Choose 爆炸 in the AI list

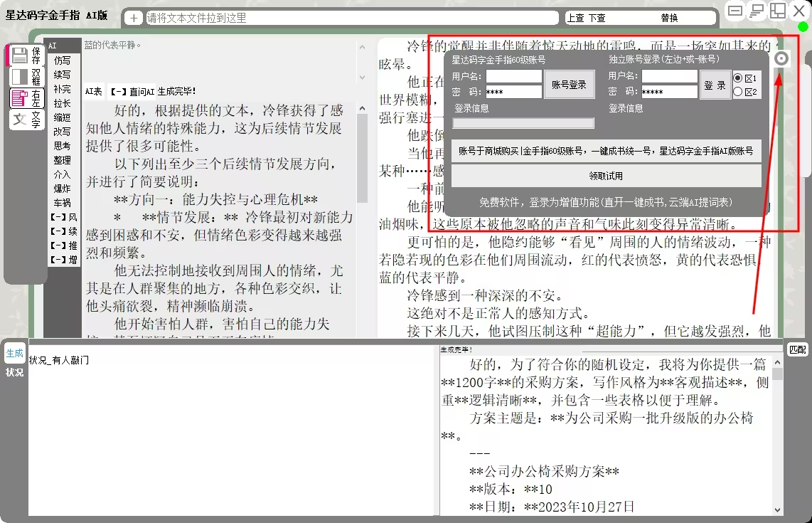click(x=62, y=189)
